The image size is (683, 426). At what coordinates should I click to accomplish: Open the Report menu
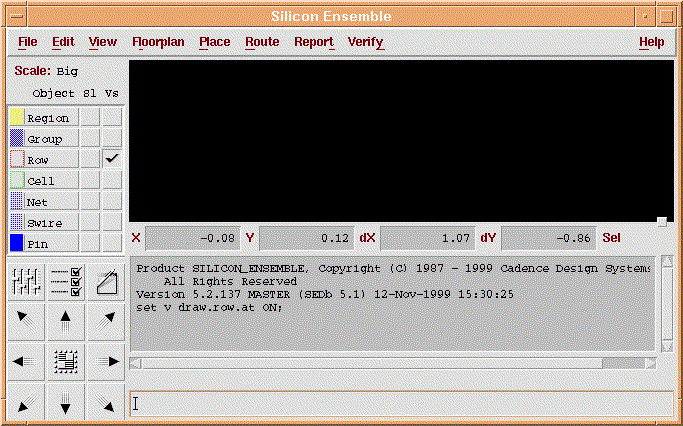[x=314, y=42]
